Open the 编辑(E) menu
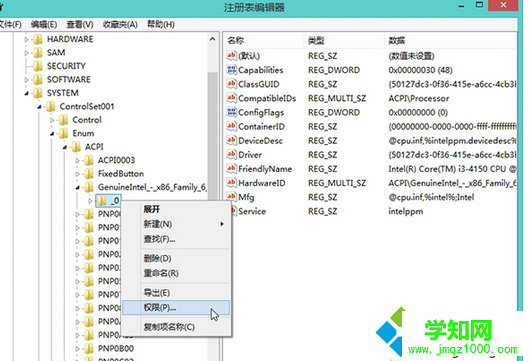Screen dimensions: 529x361 (44, 24)
